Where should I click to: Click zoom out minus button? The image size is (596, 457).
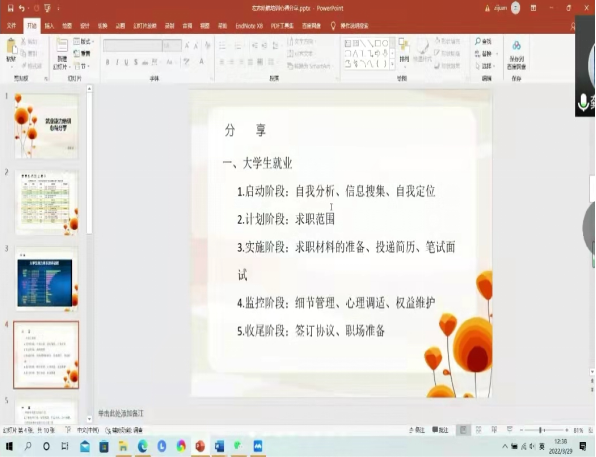click(x=521, y=430)
